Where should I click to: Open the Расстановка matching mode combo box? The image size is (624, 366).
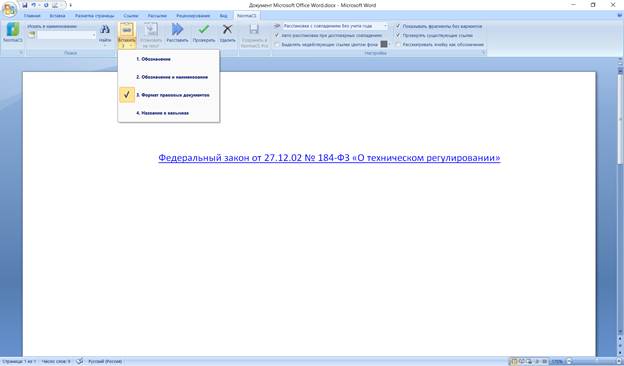[x=335, y=26]
